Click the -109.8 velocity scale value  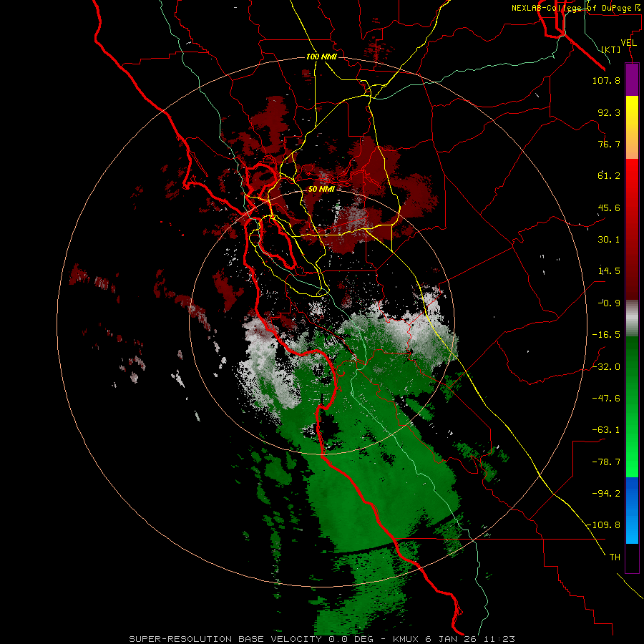coord(603,525)
